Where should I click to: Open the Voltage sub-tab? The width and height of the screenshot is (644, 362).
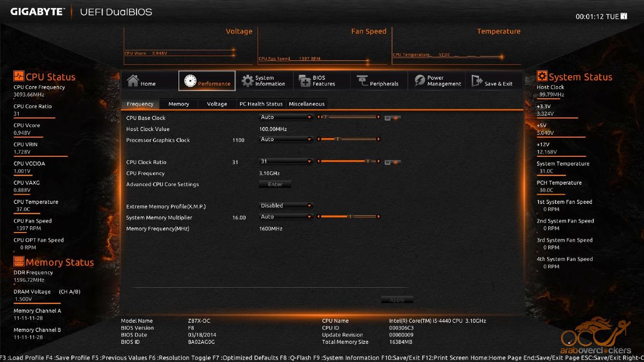pyautogui.click(x=217, y=104)
